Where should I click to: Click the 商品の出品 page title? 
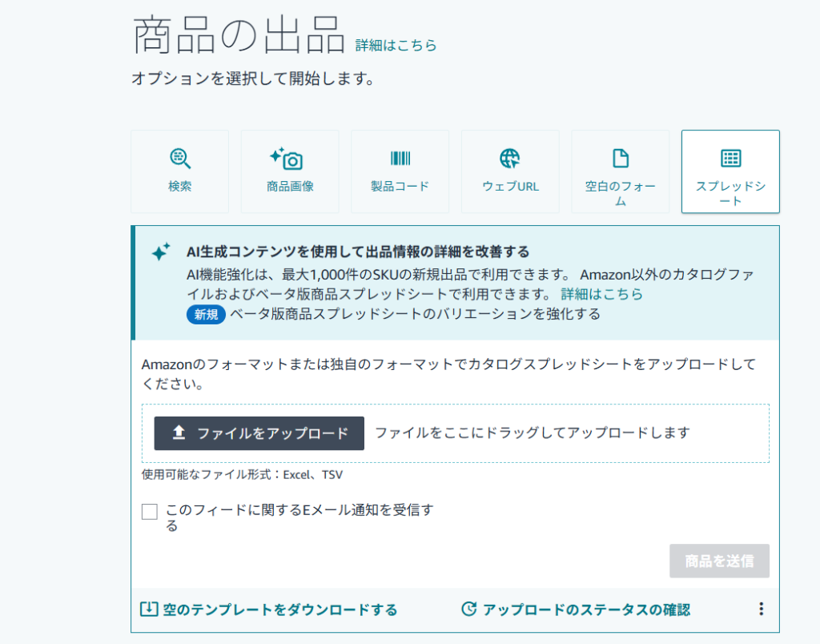239,35
